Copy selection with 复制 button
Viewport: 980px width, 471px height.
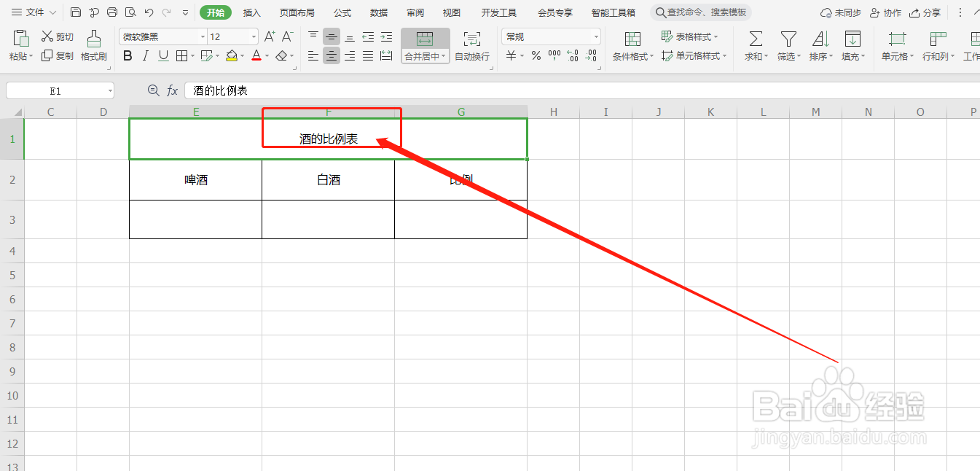point(57,55)
